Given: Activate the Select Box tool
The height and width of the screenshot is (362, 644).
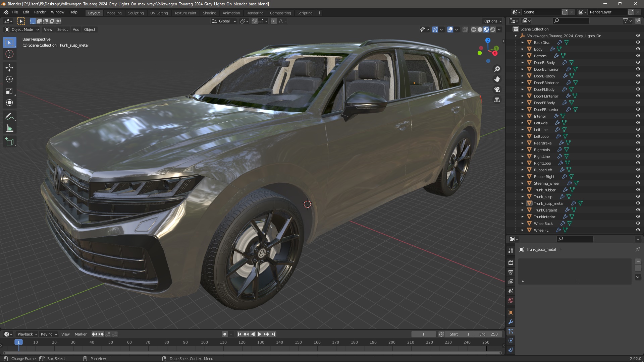Looking at the screenshot, I should pos(9,43).
